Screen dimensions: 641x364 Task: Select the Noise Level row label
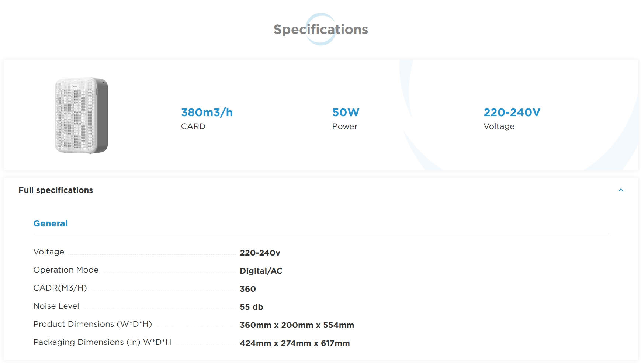coord(56,306)
